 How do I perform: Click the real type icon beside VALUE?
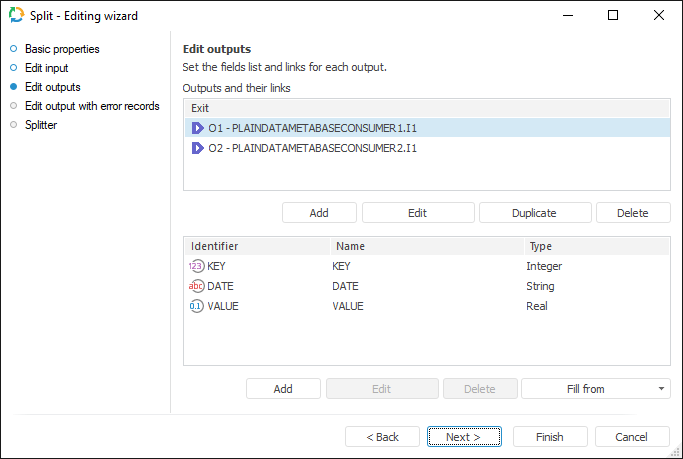[196, 306]
